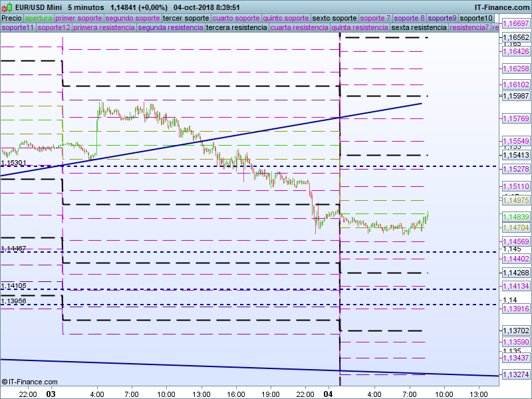Select the Precio legend label

12,18
